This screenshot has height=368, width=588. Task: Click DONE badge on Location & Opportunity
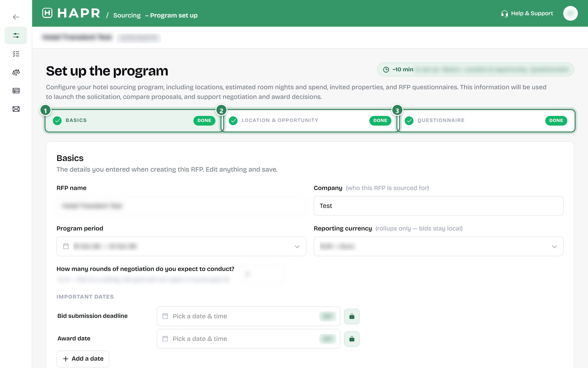380,121
